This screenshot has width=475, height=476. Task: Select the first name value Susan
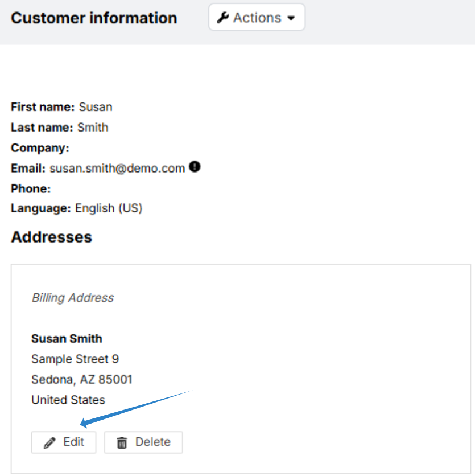tap(96, 107)
